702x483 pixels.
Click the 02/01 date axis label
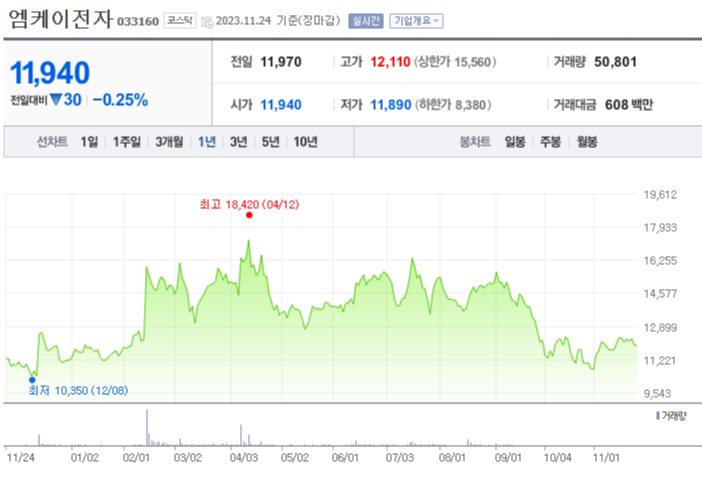[x=136, y=458]
